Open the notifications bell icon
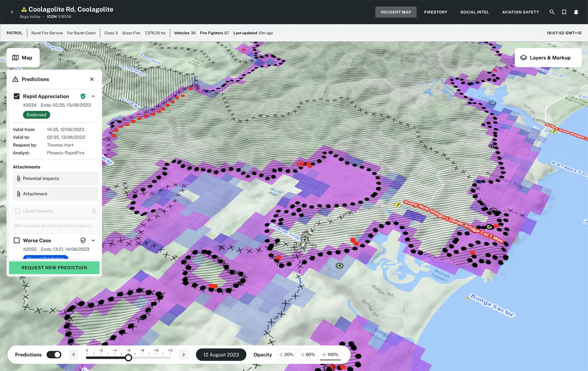 pyautogui.click(x=576, y=12)
